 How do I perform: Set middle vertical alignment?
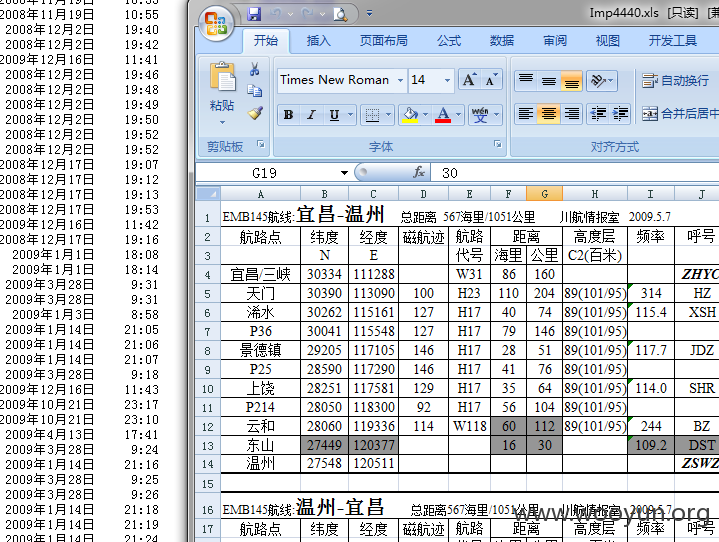pyautogui.click(x=548, y=80)
